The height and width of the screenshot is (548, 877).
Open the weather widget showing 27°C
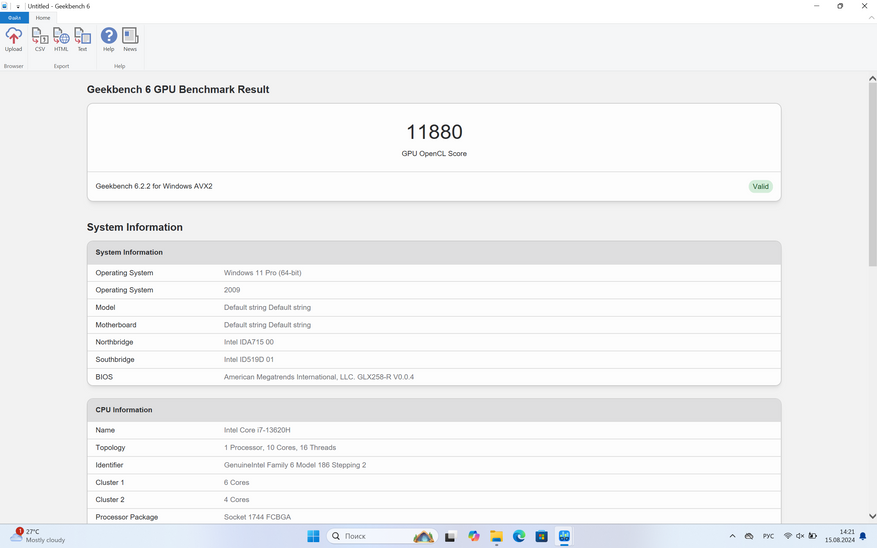[x=38, y=536]
